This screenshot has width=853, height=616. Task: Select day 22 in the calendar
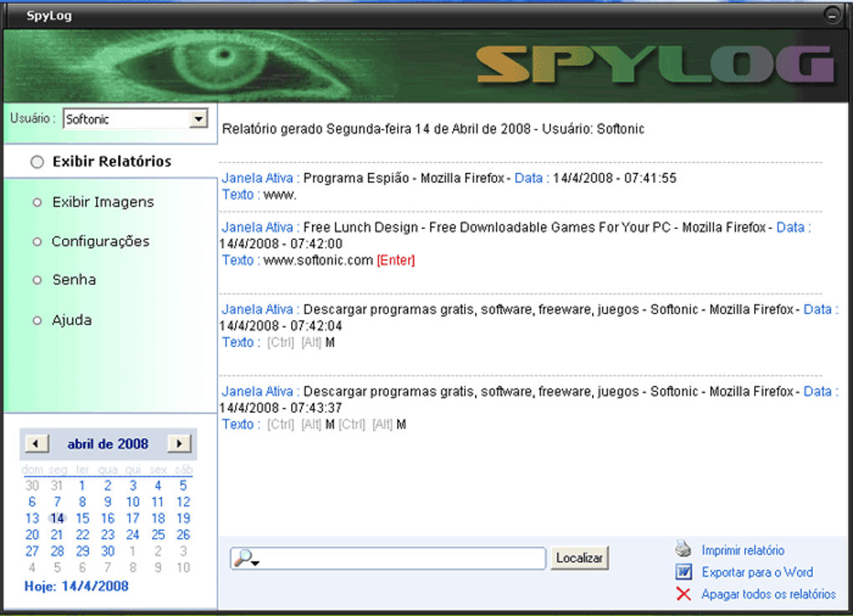tap(82, 534)
